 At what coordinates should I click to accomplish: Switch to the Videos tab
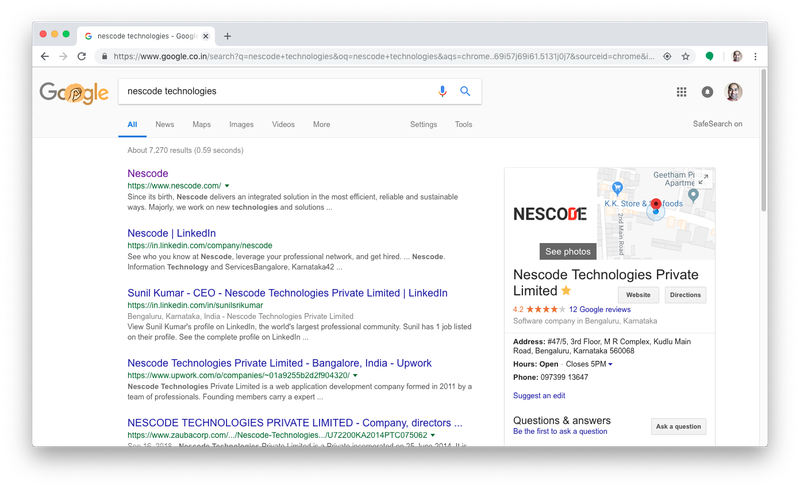(283, 124)
